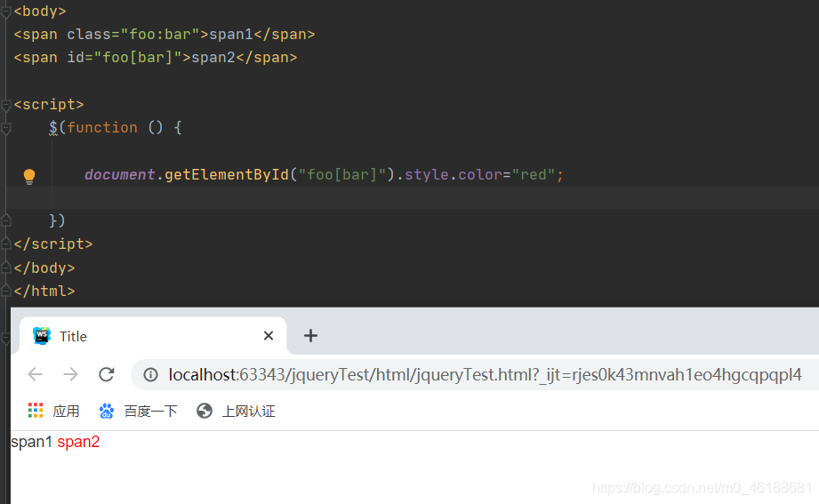Select the Title browser tab
Screen dimensions: 819x504
tap(153, 336)
